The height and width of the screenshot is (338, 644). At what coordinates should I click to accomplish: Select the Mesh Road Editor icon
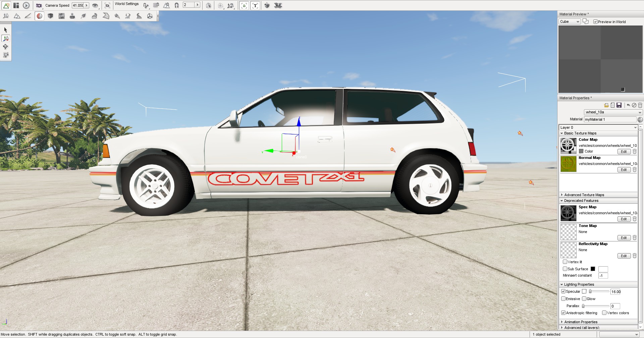(x=95, y=16)
